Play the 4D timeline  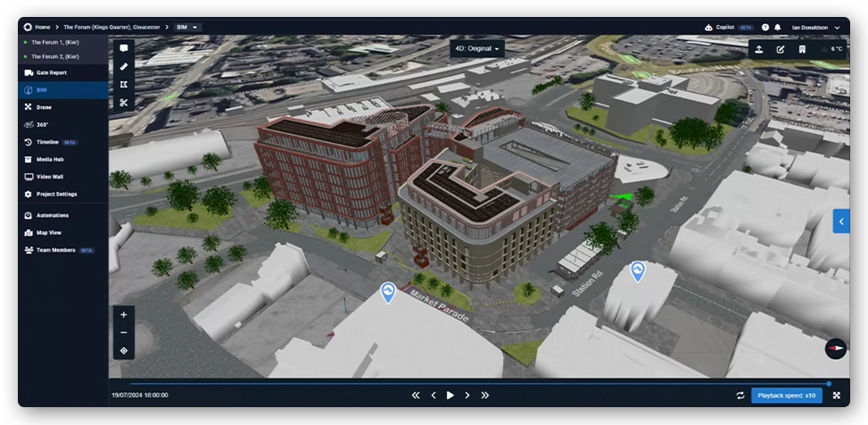(x=450, y=396)
